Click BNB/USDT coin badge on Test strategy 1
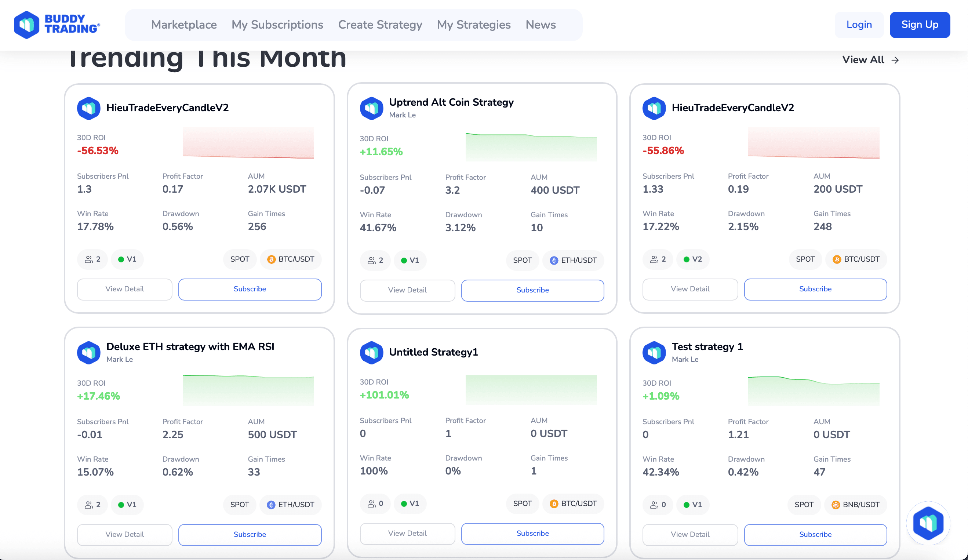Image resolution: width=968 pixels, height=560 pixels. [855, 505]
